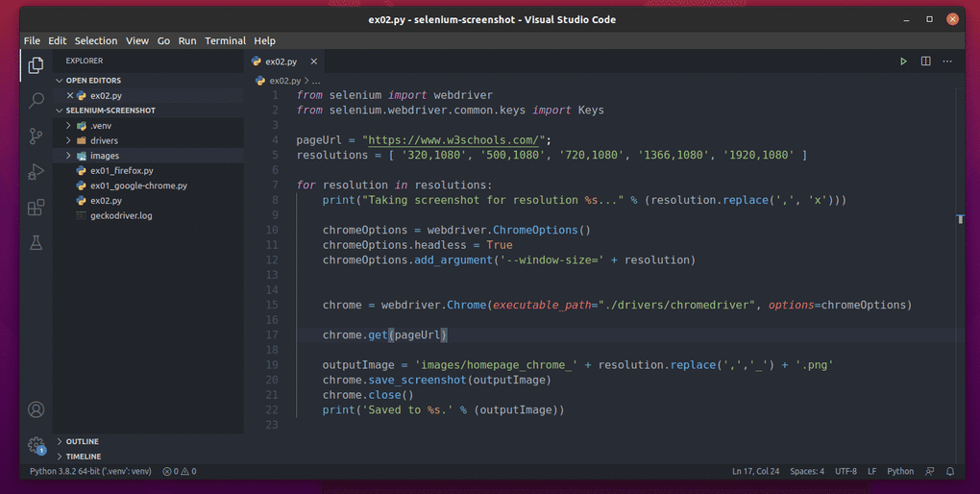Open the Run menu
Screen dimensions: 980x494
[187, 40]
